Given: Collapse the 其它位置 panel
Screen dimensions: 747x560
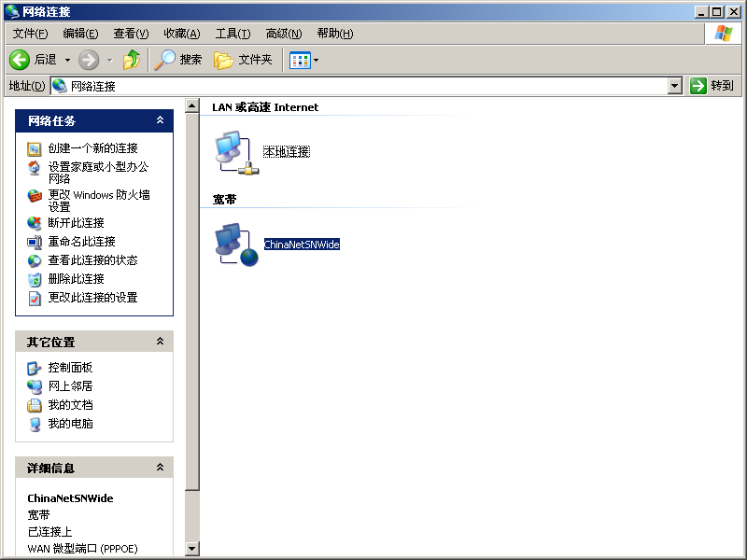Looking at the screenshot, I should point(160,342).
